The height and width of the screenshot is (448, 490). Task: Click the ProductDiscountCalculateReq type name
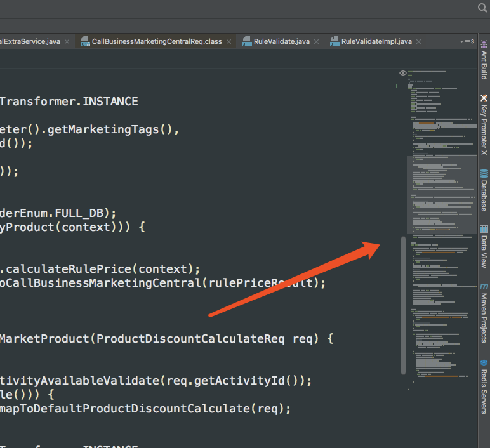point(190,339)
